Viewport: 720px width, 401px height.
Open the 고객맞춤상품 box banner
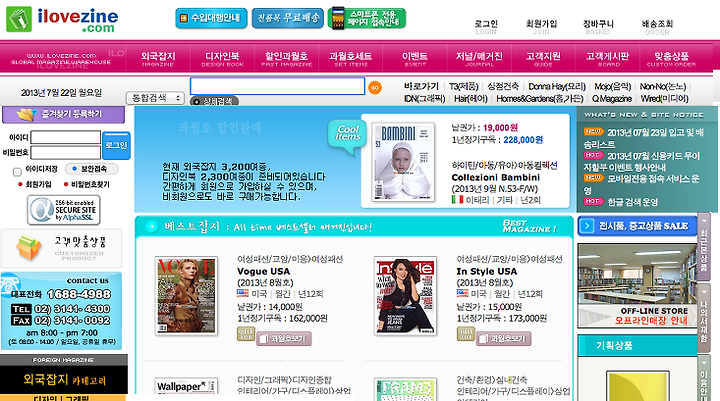coord(62,249)
